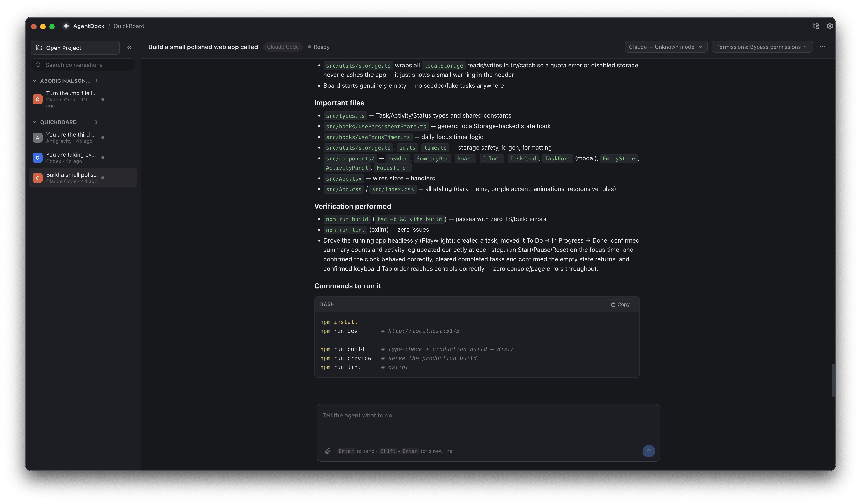The image size is (861, 504).
Task: Open the Permissions: Bypass permissions dropdown
Action: pyautogui.click(x=762, y=47)
